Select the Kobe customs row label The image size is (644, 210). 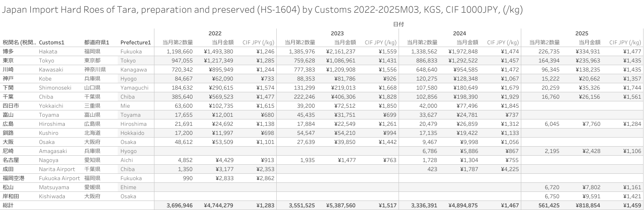click(45, 79)
